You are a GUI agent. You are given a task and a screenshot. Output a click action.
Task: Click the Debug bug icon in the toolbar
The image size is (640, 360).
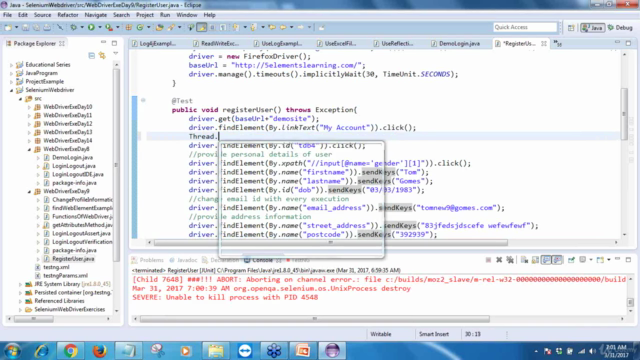click(x=73, y=27)
